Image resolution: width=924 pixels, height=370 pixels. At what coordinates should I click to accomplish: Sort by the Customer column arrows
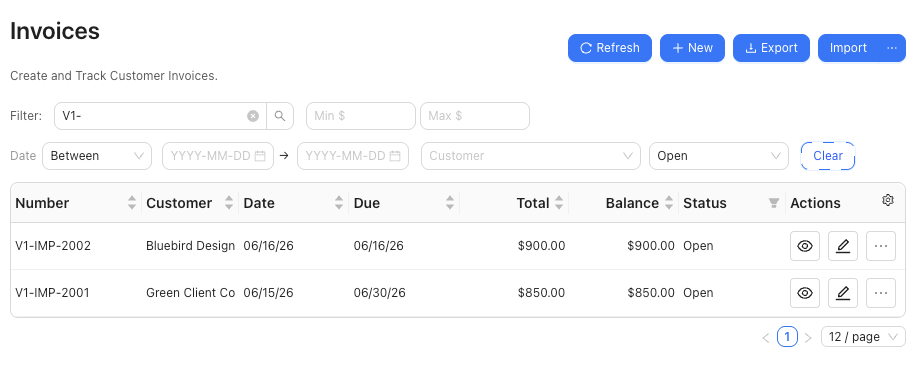click(x=229, y=203)
